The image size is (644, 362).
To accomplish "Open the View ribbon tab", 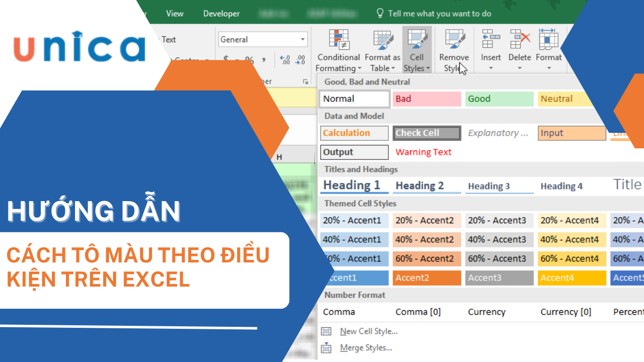I will (x=175, y=14).
